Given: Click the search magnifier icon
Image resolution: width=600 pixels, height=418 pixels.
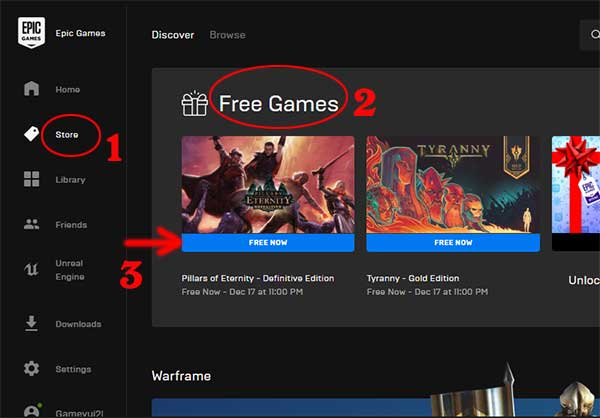Looking at the screenshot, I should pos(595,34).
